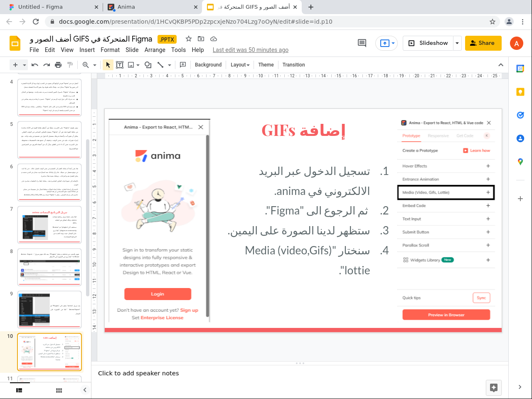Hide the menus with the up chevron

(501, 65)
